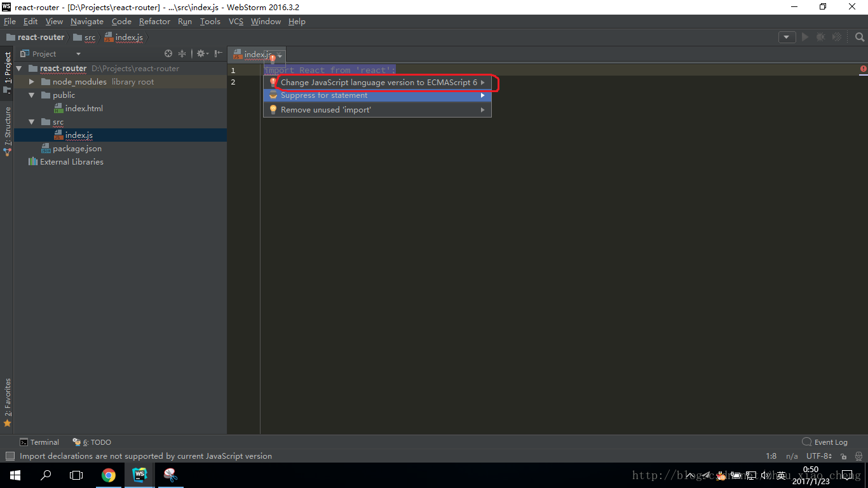Select Remove unused 'import' option
This screenshot has width=868, height=488.
pyautogui.click(x=377, y=110)
